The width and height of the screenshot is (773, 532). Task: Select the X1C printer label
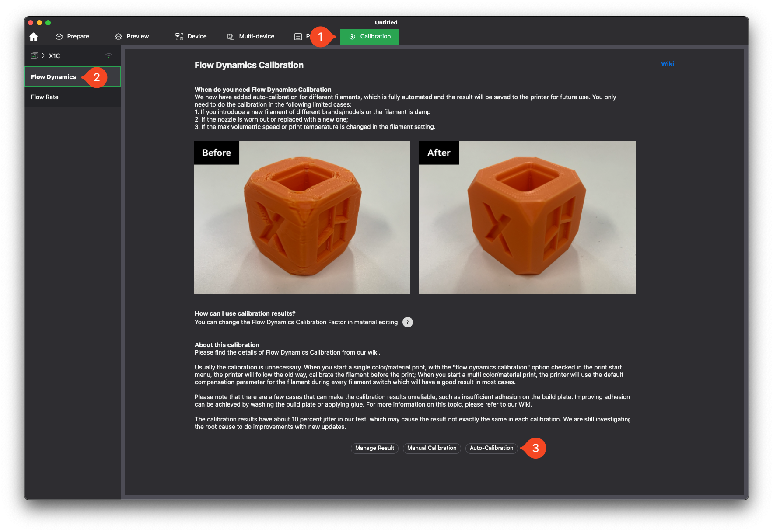coord(55,56)
